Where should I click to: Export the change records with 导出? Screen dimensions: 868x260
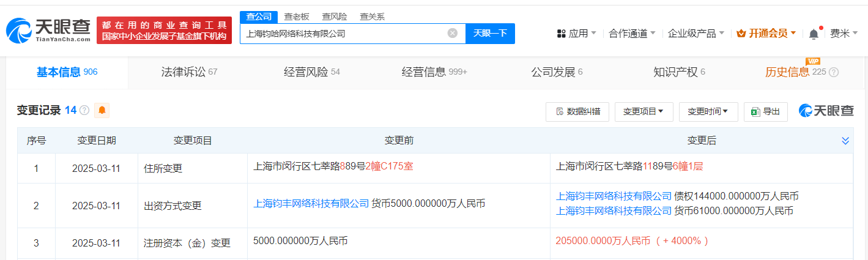766,111
